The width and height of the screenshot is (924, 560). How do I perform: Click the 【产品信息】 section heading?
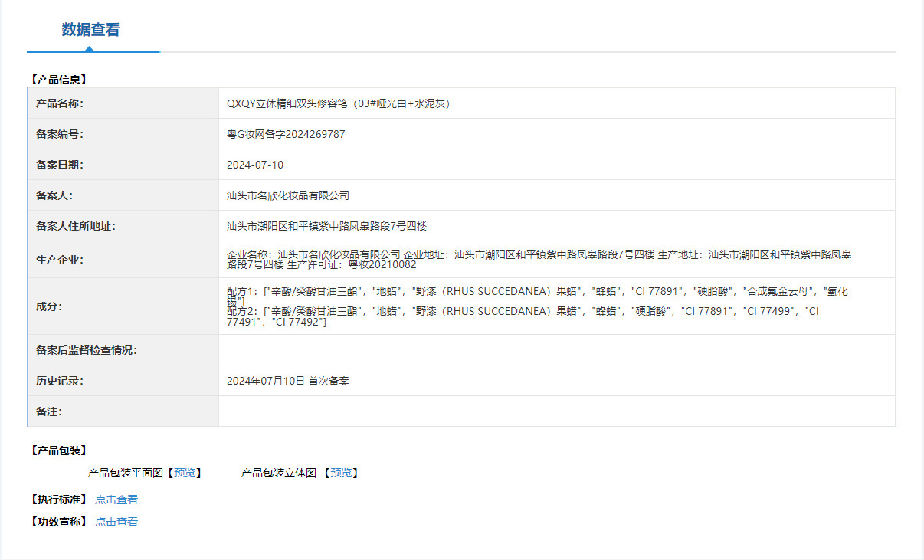coord(59,79)
